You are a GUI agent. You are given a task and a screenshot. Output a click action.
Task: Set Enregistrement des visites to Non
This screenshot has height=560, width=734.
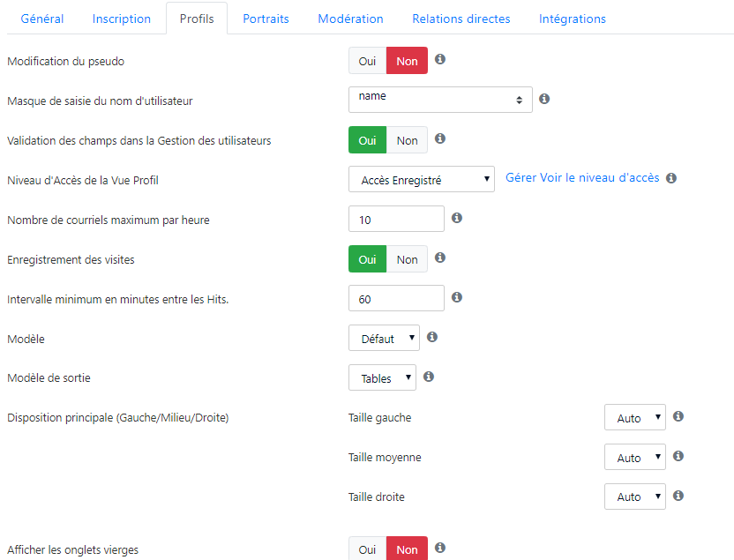[407, 259]
